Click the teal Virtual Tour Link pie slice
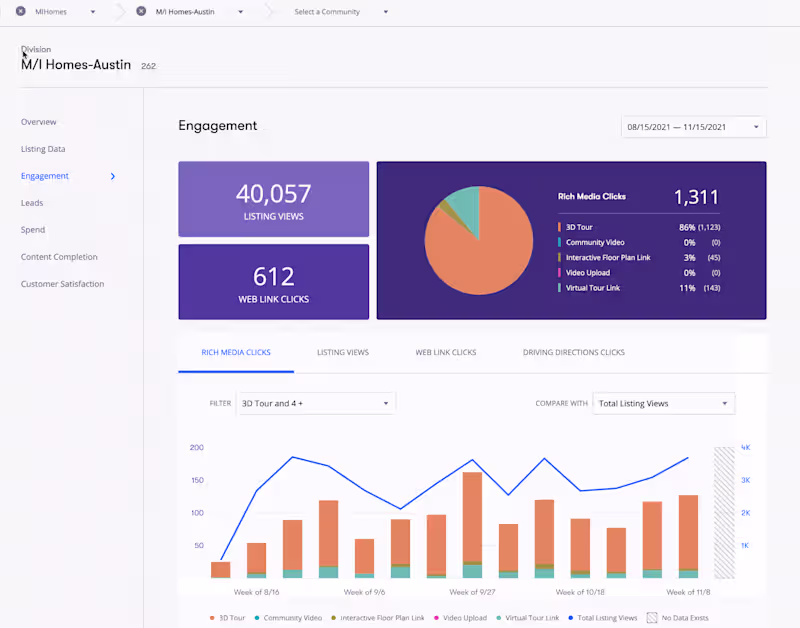 coord(467,207)
